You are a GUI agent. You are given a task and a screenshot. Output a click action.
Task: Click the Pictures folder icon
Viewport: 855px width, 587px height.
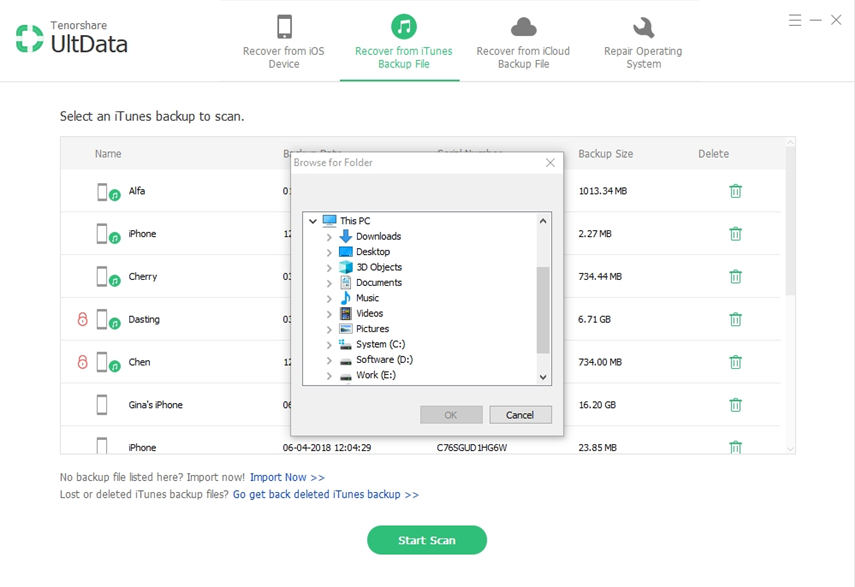346,329
